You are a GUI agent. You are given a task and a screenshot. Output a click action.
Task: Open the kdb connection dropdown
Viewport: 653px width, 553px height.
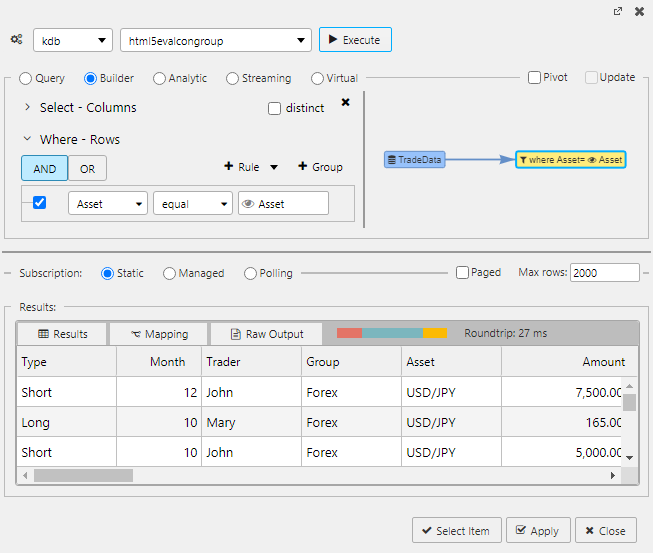click(x=73, y=40)
